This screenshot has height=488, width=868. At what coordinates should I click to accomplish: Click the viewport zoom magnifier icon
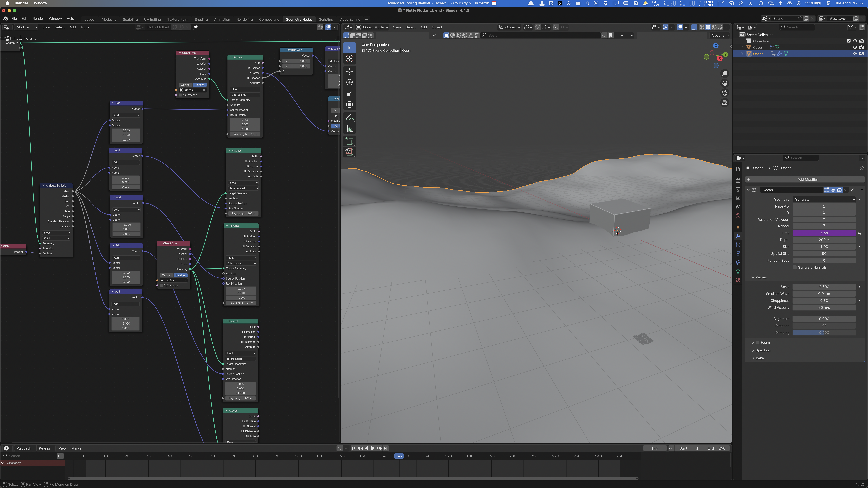tap(725, 73)
